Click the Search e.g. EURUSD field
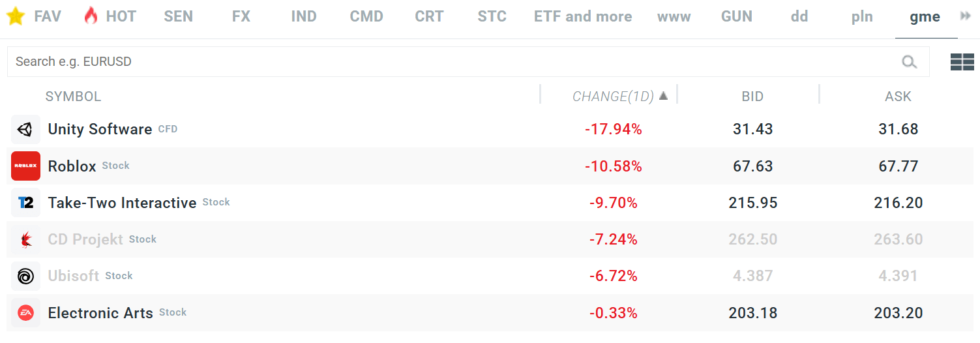Screen dimensions: 980x343 (x=450, y=62)
